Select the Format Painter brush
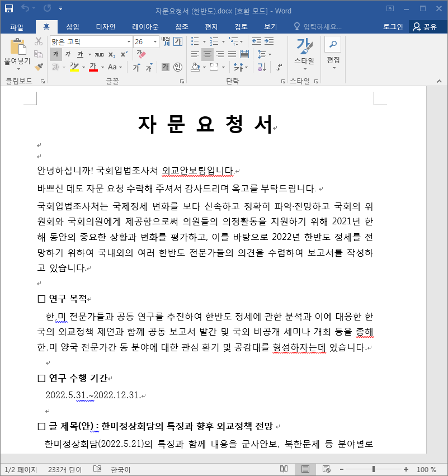Image resolution: width=448 pixels, height=476 pixels. (x=39, y=67)
